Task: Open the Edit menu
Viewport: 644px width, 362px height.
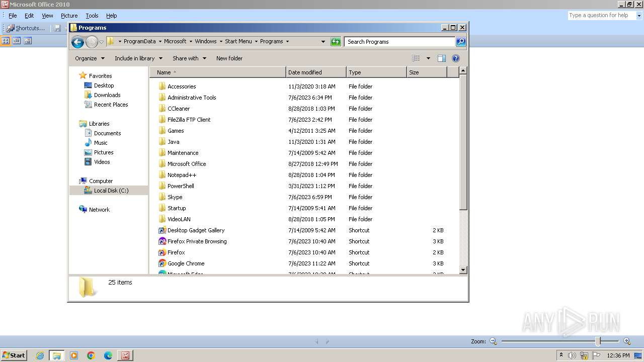Action: click(x=29, y=16)
